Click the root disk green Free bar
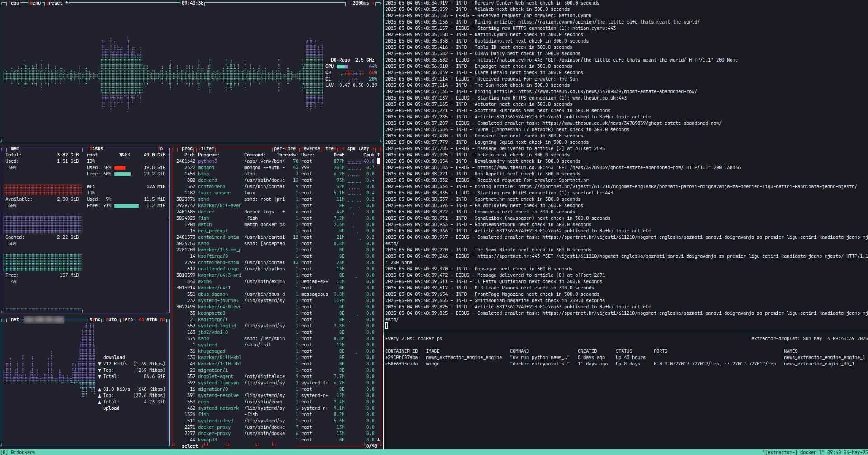Image resolution: width=868 pixels, height=455 pixels. (x=123, y=174)
